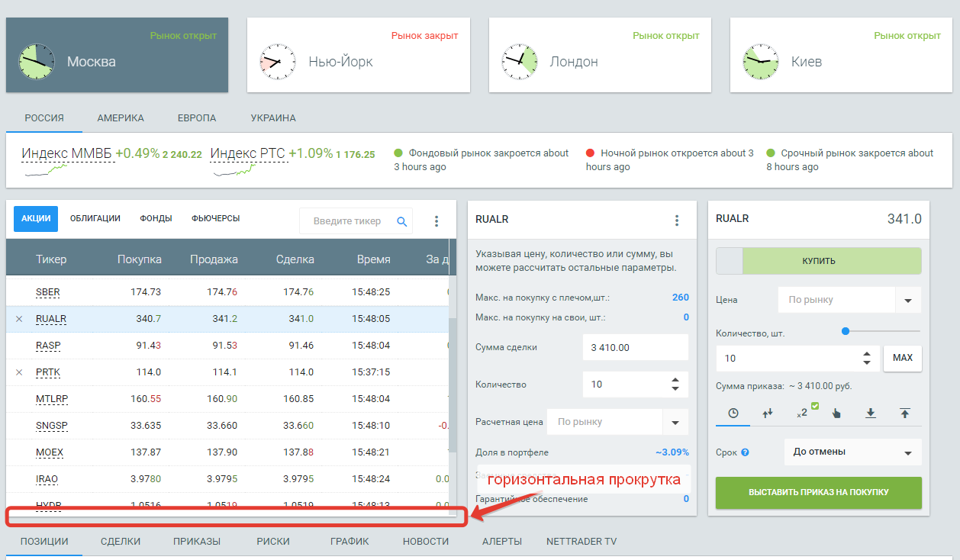Screen dimensions: 960x560
Task: Sort by the Время column header
Action: click(x=373, y=259)
